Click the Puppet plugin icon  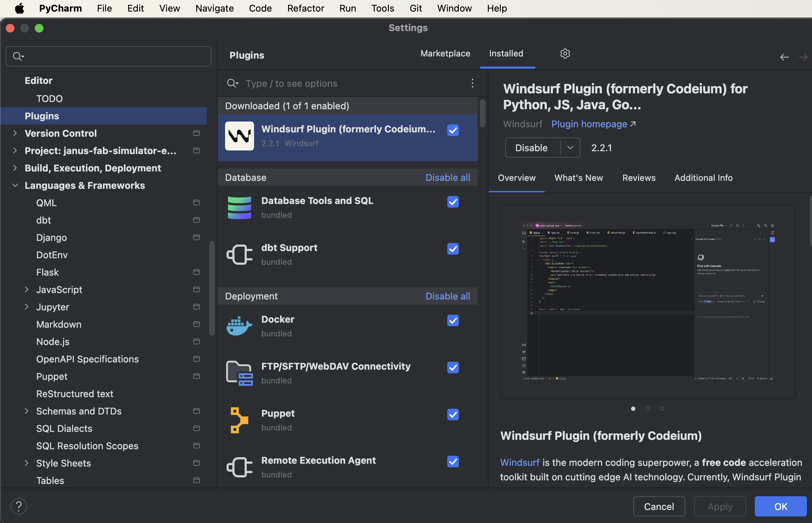239,420
